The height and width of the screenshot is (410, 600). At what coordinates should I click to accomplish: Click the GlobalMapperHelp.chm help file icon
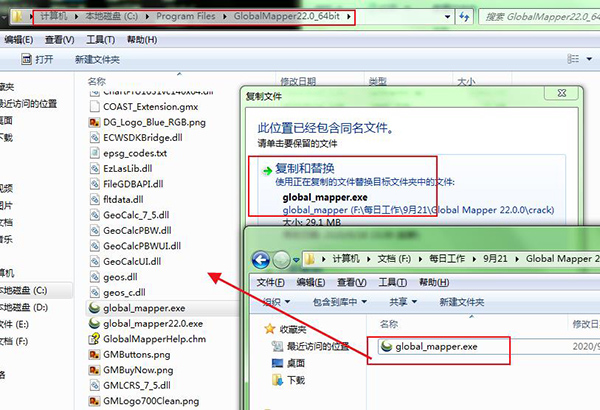[94, 339]
